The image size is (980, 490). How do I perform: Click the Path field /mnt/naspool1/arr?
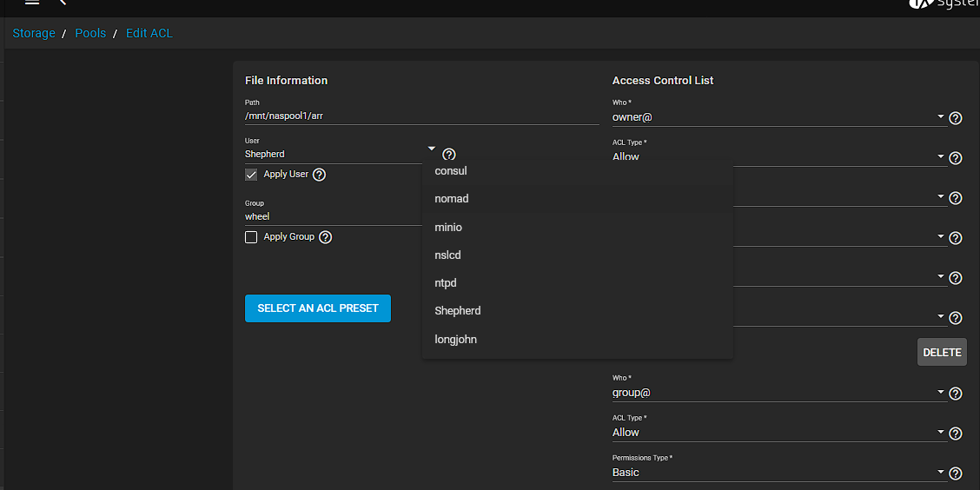(x=422, y=116)
